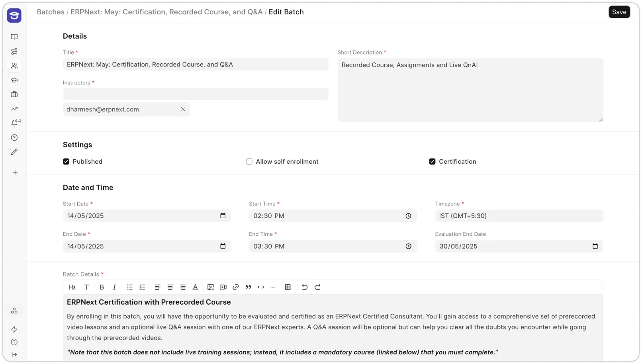Insert blockquote in editor toolbar
The image size is (642, 364).
click(248, 287)
